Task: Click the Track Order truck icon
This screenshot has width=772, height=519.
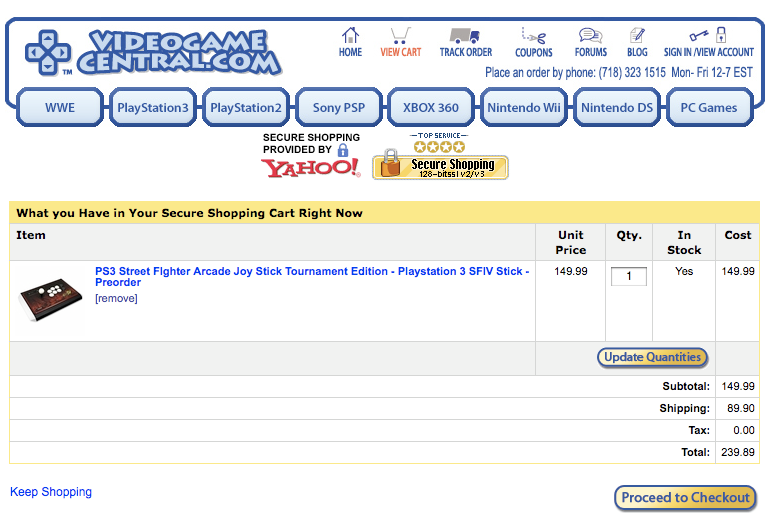Action: coord(465,35)
